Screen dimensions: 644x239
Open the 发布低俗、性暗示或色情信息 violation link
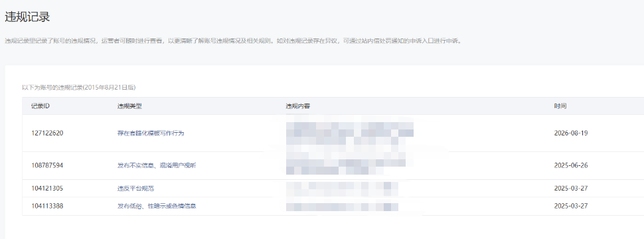tap(157, 206)
